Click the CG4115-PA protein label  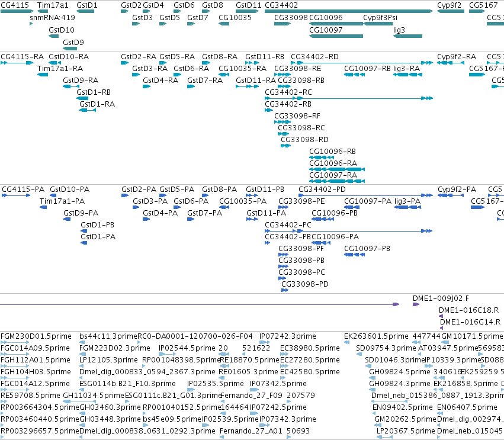click(23, 190)
